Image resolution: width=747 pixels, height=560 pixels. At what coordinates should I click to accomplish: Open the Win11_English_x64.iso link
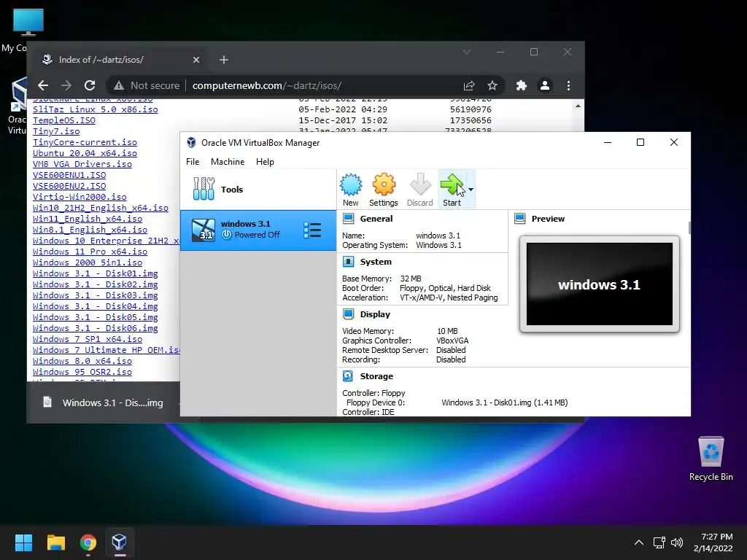(x=88, y=219)
